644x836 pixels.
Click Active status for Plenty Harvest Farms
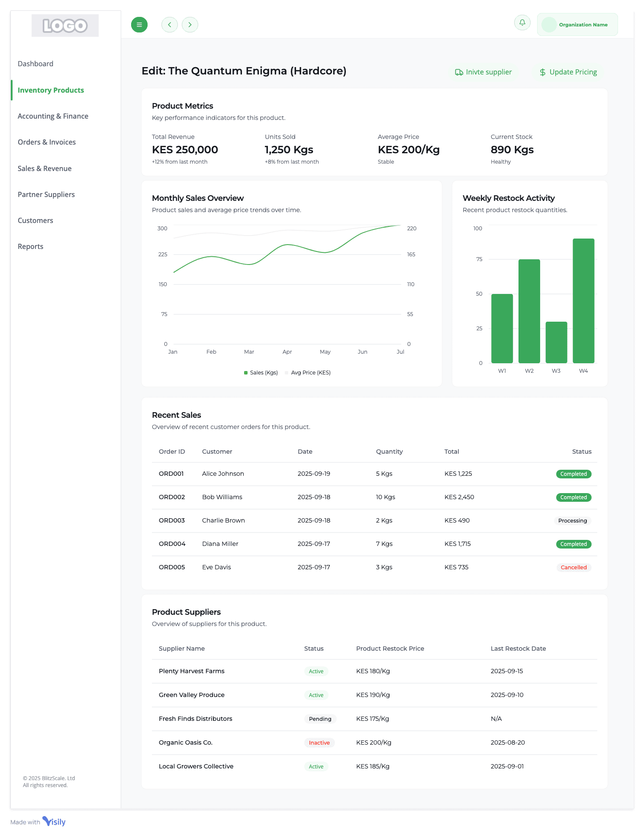click(316, 671)
